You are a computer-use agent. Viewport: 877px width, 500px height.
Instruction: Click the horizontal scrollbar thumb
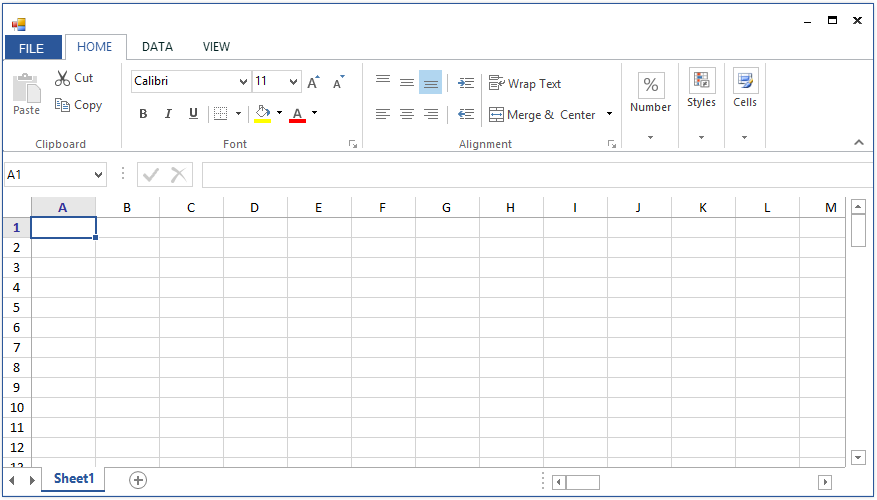tap(583, 482)
